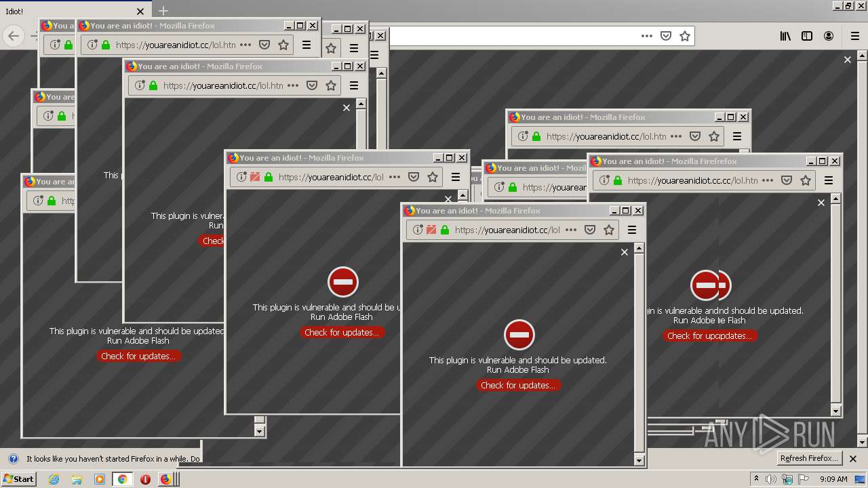Toggle star in blocked-plugin popup behind the frontmost one

tap(433, 177)
